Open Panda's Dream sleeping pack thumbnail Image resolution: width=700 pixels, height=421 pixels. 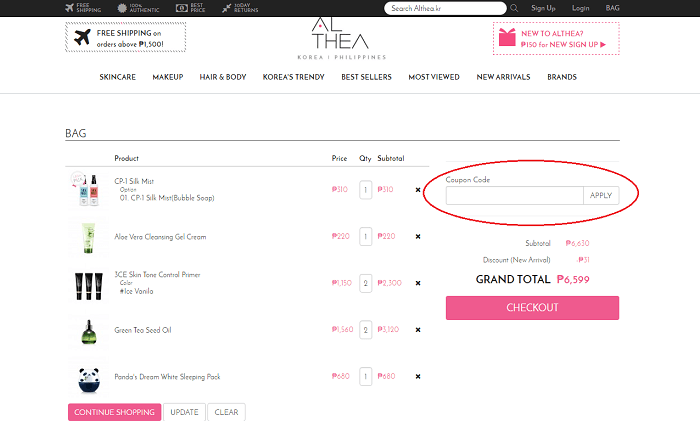coord(88,378)
